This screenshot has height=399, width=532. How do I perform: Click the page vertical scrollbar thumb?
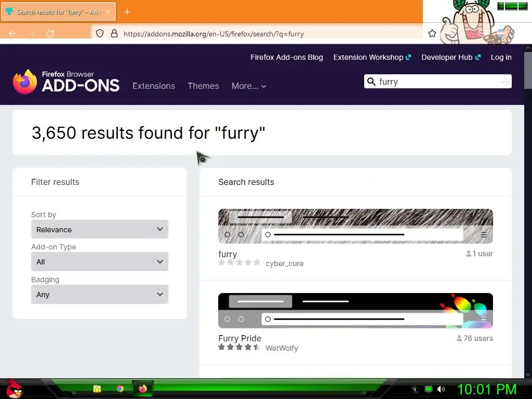click(x=528, y=70)
